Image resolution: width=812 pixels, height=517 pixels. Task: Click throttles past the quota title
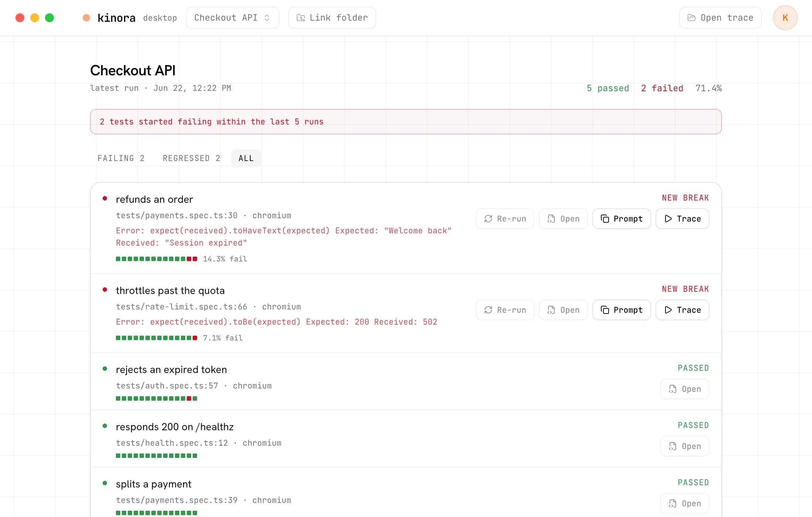tap(170, 291)
